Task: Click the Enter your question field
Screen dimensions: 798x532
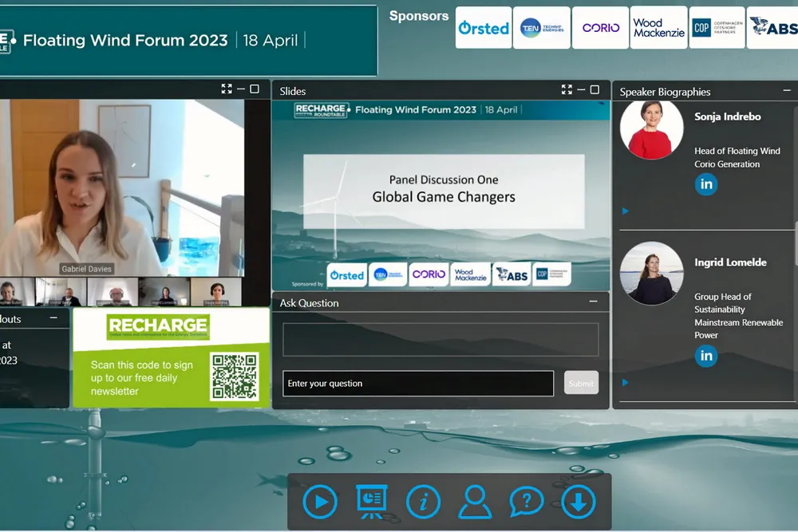Action: tap(417, 384)
